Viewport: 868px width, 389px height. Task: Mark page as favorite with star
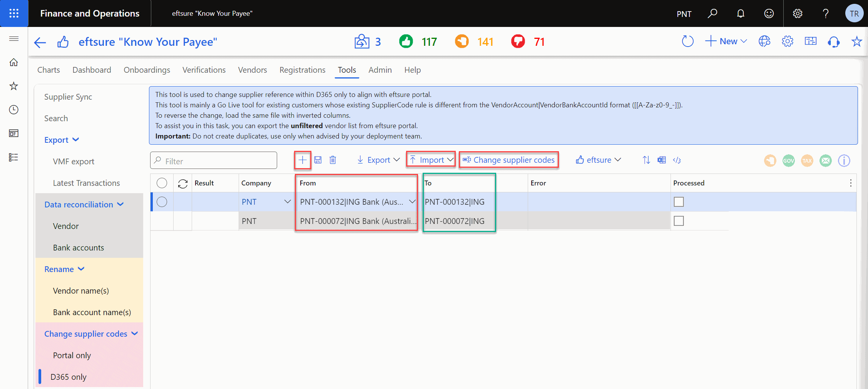(856, 41)
